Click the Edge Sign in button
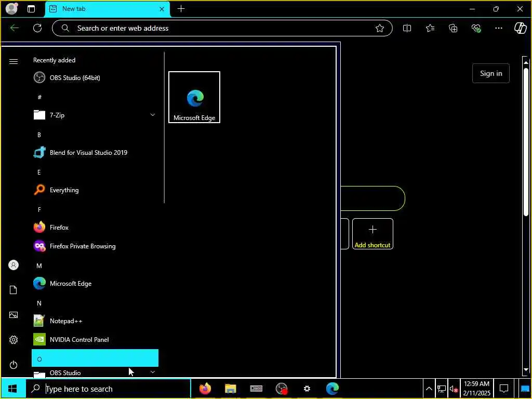The height and width of the screenshot is (399, 532). [490, 73]
